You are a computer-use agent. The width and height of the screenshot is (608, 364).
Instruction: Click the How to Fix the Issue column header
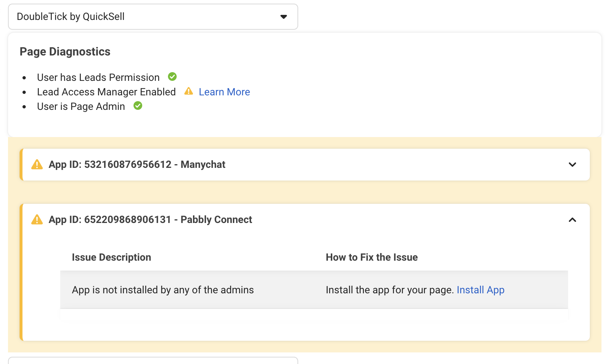[371, 257]
